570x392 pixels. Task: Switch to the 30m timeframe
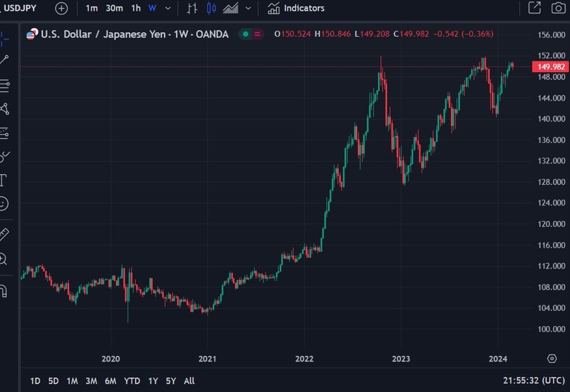pos(114,8)
